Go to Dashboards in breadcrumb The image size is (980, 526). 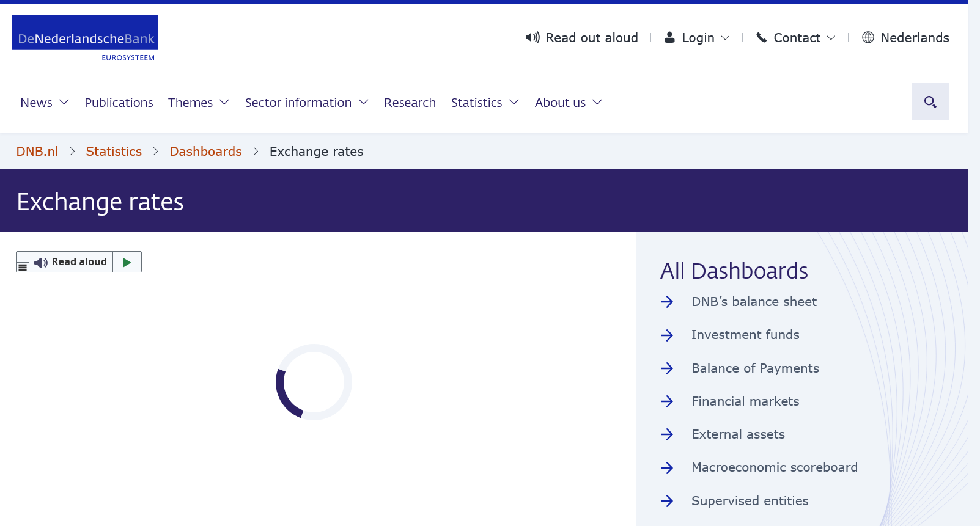coord(205,152)
